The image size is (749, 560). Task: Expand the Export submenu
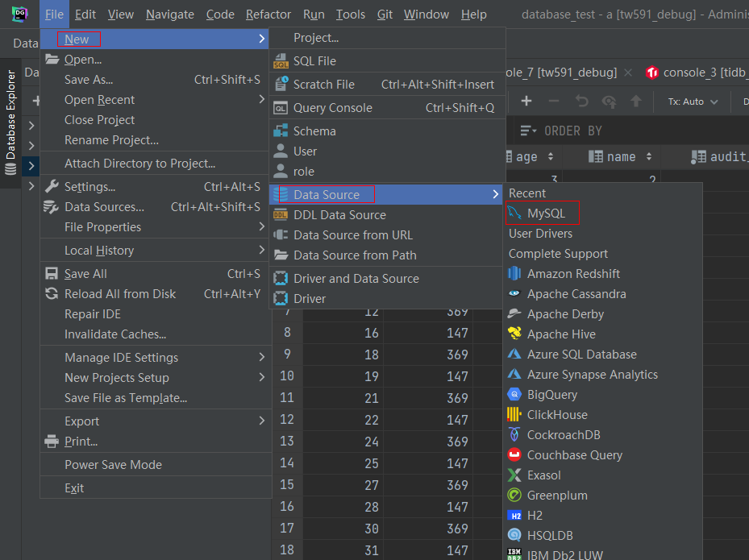[x=261, y=421]
